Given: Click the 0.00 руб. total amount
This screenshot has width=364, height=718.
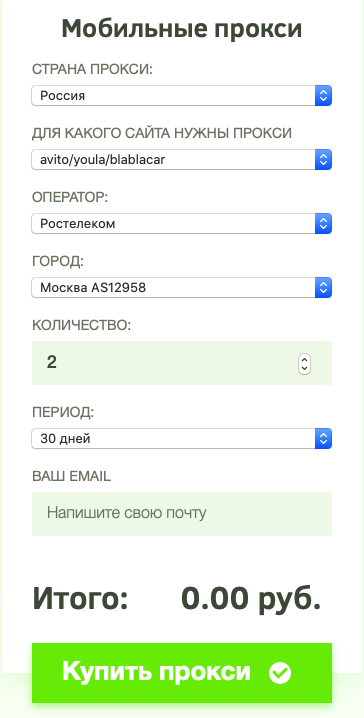Looking at the screenshot, I should pos(251,598).
